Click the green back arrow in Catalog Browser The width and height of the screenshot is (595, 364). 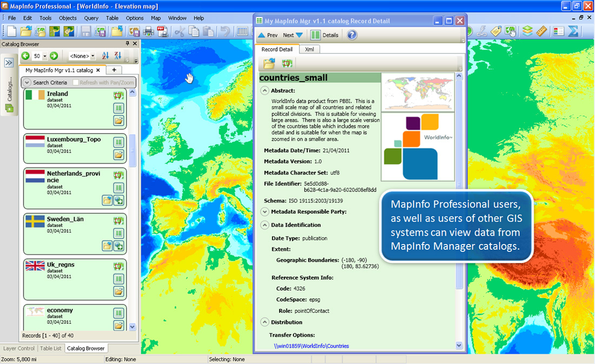pos(25,56)
